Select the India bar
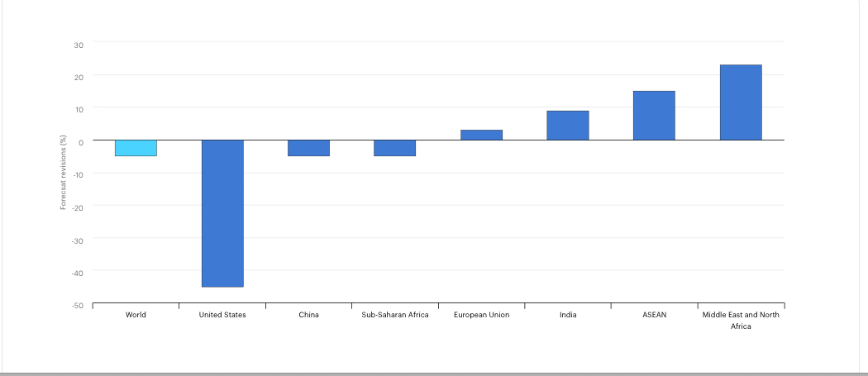The image size is (868, 376). coord(568,126)
